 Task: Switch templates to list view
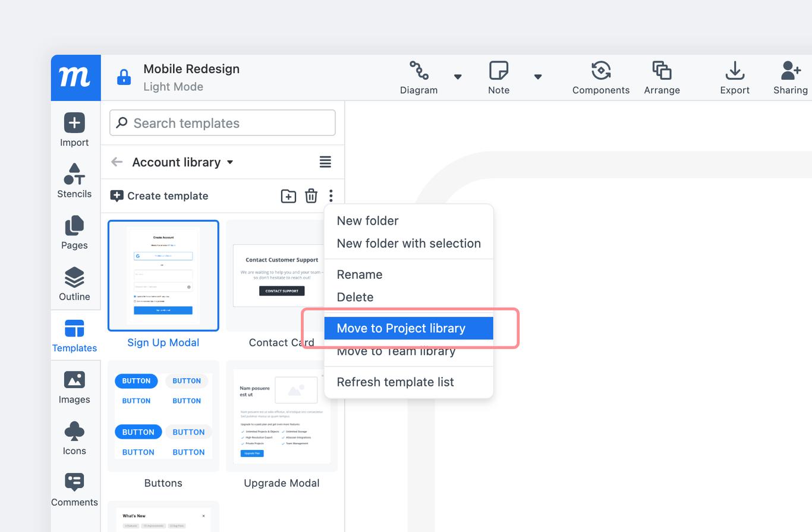click(x=325, y=162)
